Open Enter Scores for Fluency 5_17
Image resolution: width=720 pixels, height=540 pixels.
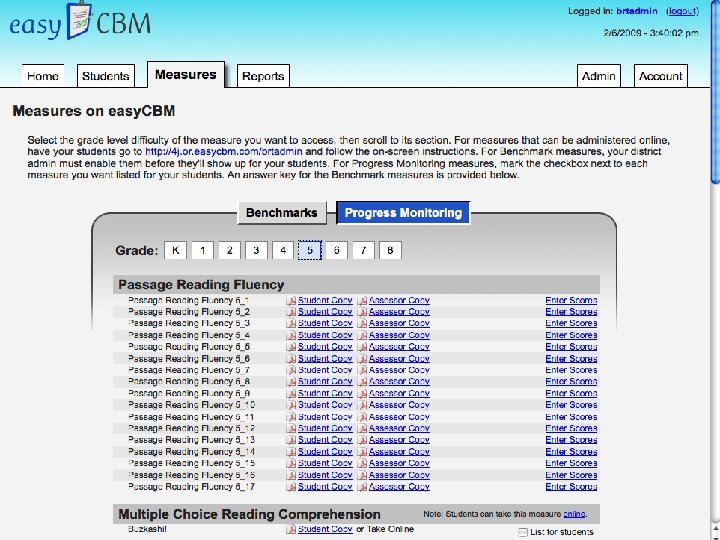click(571, 487)
